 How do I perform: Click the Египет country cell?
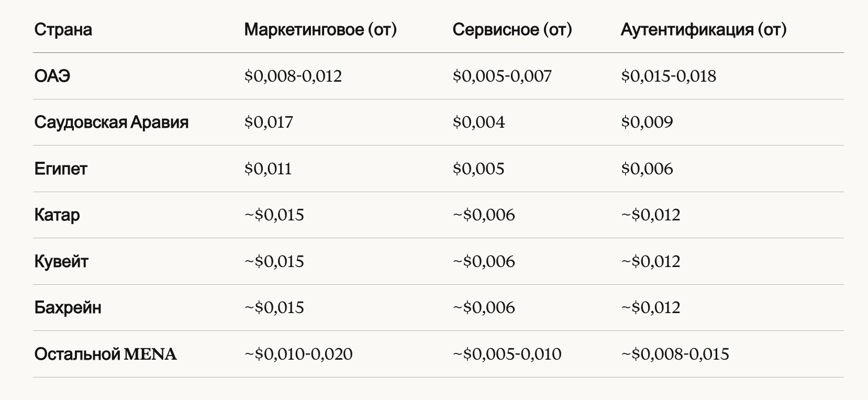[61, 169]
